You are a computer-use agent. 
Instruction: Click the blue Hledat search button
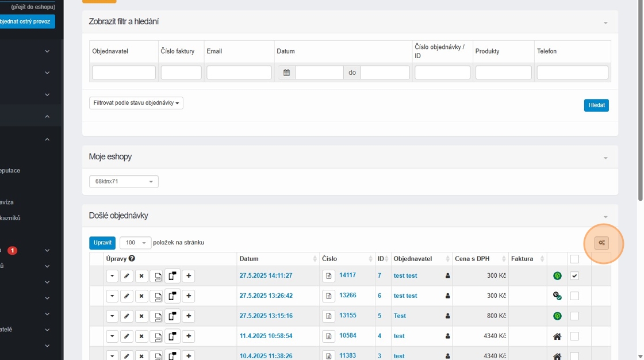click(x=596, y=106)
